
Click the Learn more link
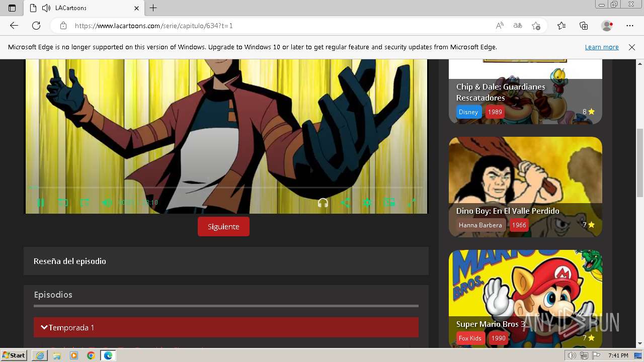click(x=602, y=47)
